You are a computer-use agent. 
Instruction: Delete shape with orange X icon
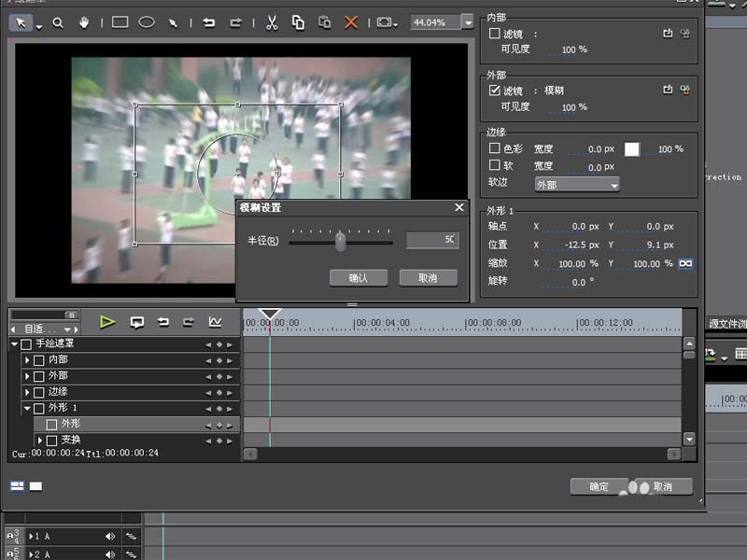(351, 22)
